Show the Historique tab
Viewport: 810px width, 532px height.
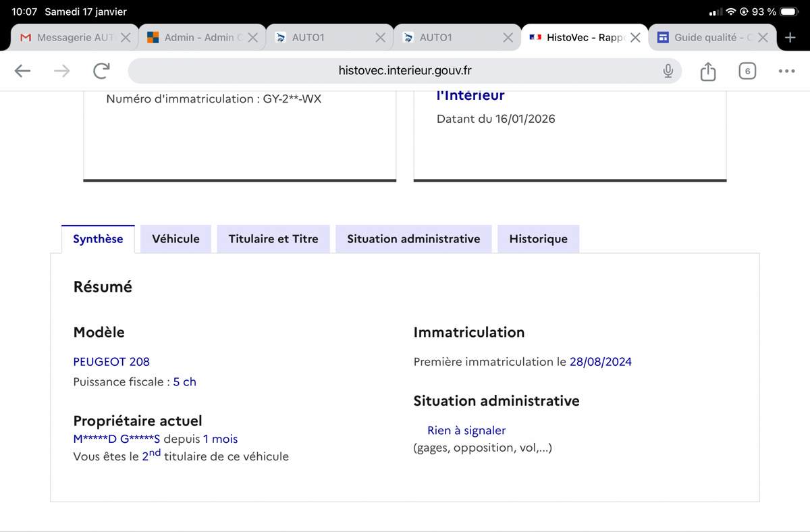pos(538,239)
